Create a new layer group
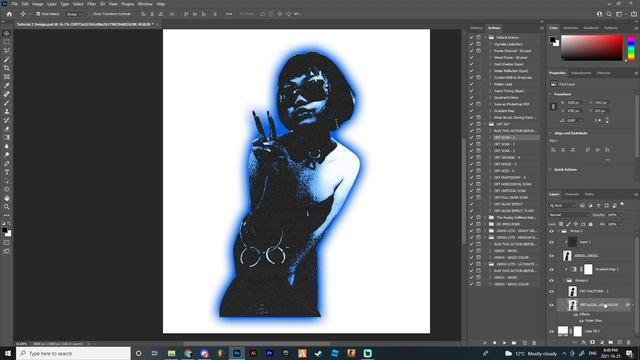 pyautogui.click(x=611, y=342)
